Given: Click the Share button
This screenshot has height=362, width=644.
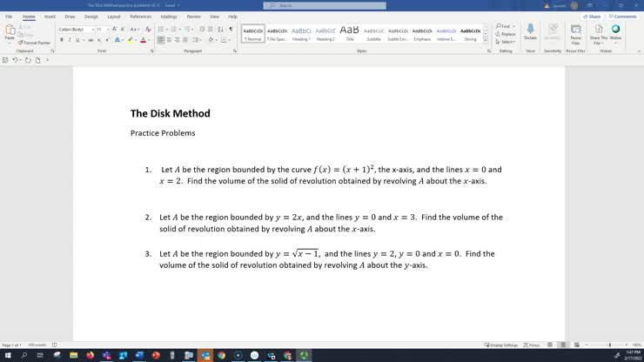Looking at the screenshot, I should [594, 16].
